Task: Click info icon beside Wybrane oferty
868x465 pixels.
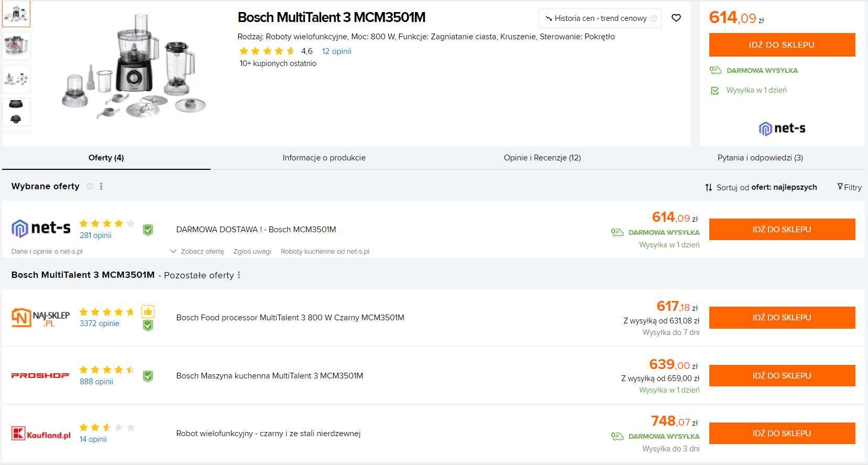Action: click(89, 186)
